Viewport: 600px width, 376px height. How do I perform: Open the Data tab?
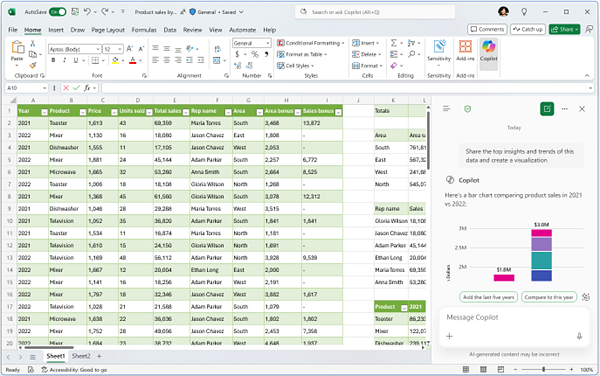170,30
